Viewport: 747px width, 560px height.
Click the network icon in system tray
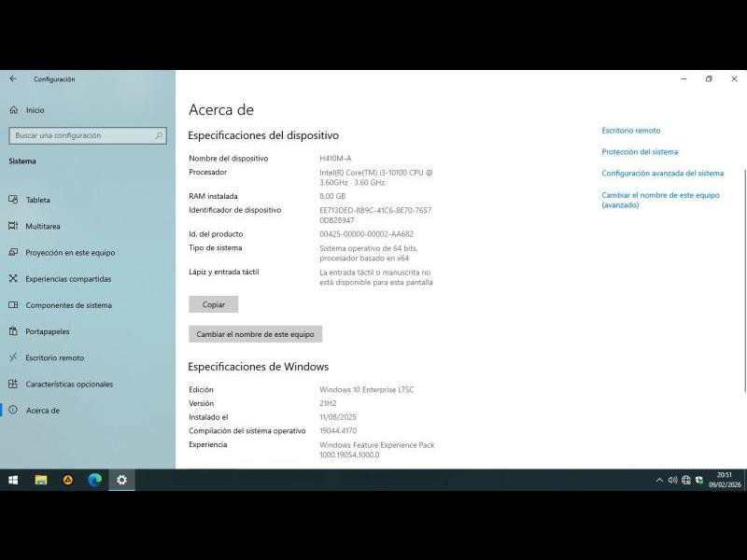(685, 480)
